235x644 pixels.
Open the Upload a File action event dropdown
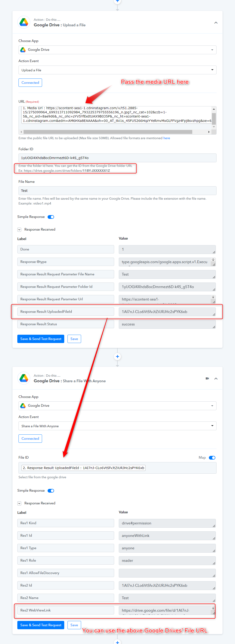pyautogui.click(x=117, y=70)
